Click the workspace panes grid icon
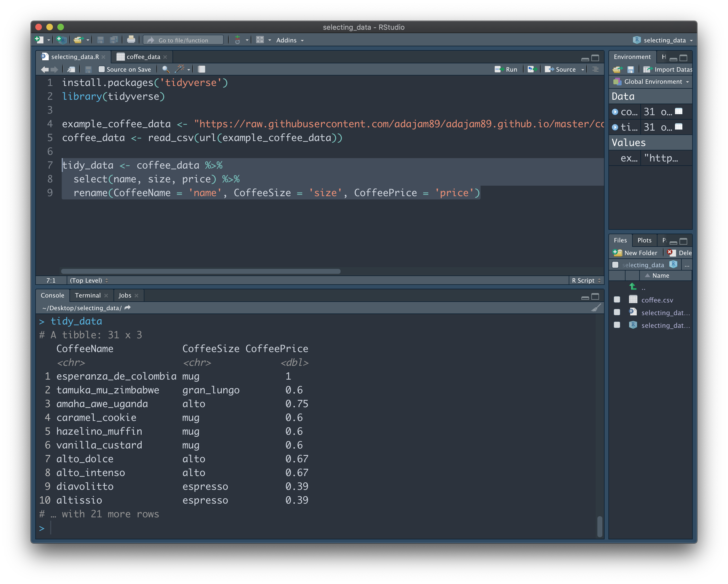 260,40
